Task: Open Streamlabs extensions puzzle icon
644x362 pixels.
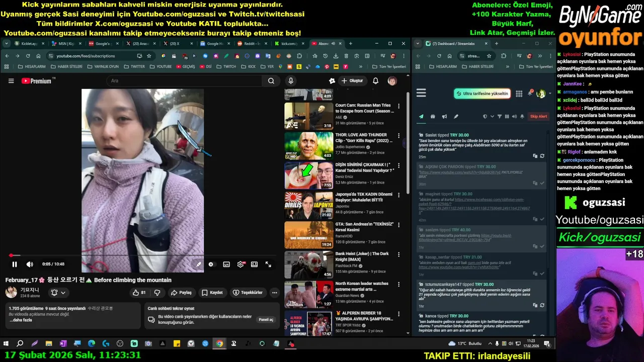Action: coord(504,56)
